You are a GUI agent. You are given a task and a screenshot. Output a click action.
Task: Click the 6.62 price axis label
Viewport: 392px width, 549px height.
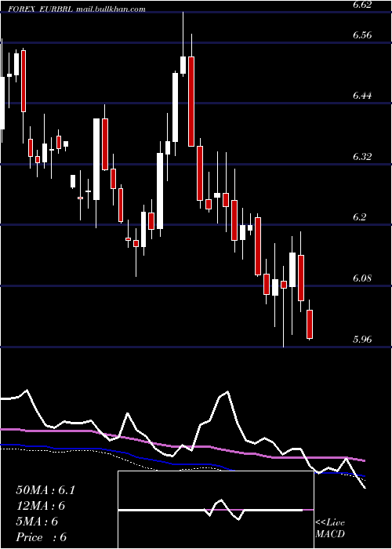362,4
